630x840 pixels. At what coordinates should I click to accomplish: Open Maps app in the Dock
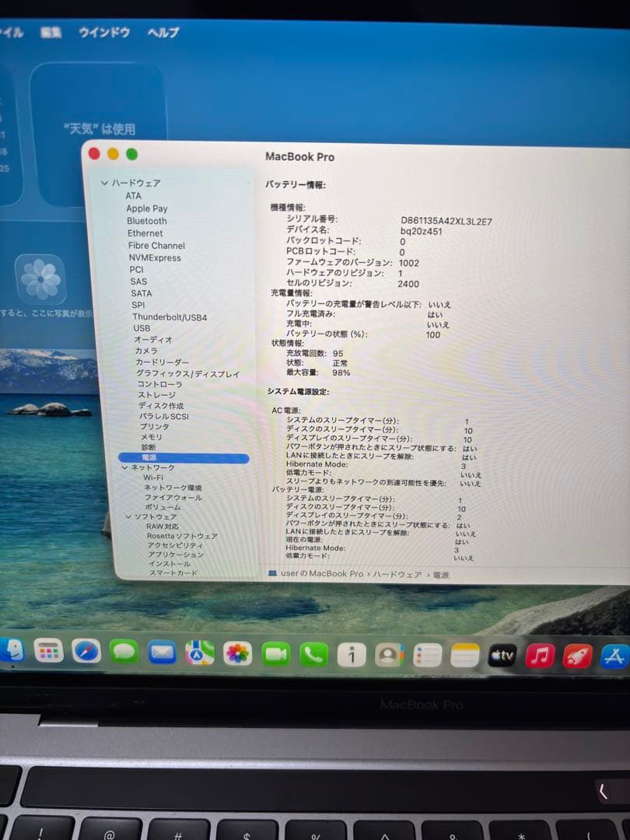click(x=200, y=653)
